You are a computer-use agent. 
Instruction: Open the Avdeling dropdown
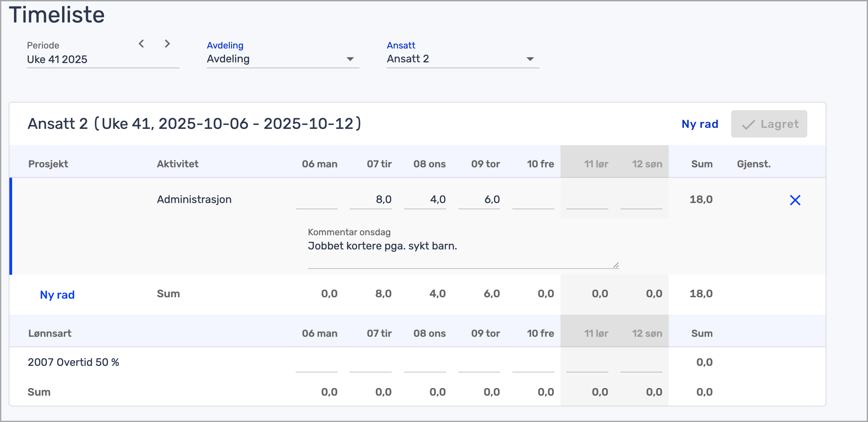tap(283, 59)
